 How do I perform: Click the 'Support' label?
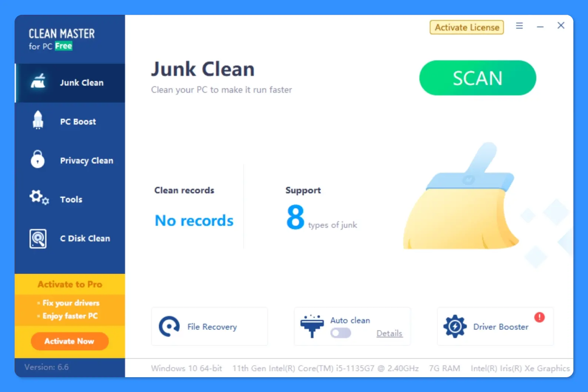tap(303, 190)
